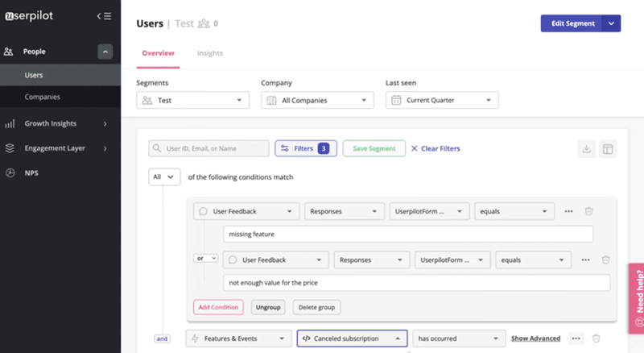This screenshot has height=353, width=644.
Task: Delete the first User Feedback condition
Action: (x=589, y=211)
